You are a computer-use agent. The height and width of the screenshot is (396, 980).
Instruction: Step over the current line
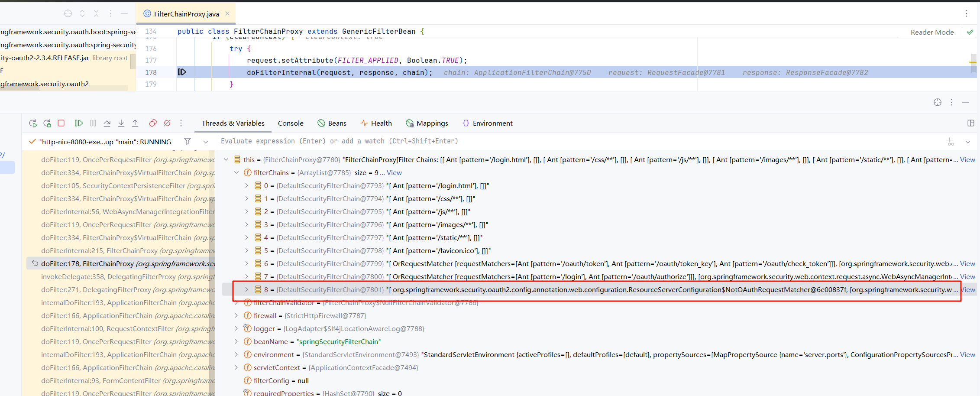pyautogui.click(x=107, y=123)
